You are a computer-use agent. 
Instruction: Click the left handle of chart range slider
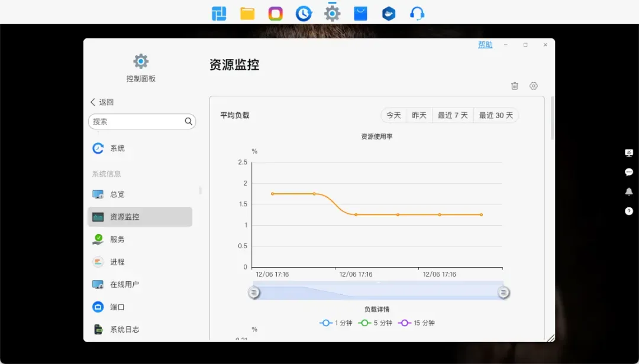[x=254, y=292]
